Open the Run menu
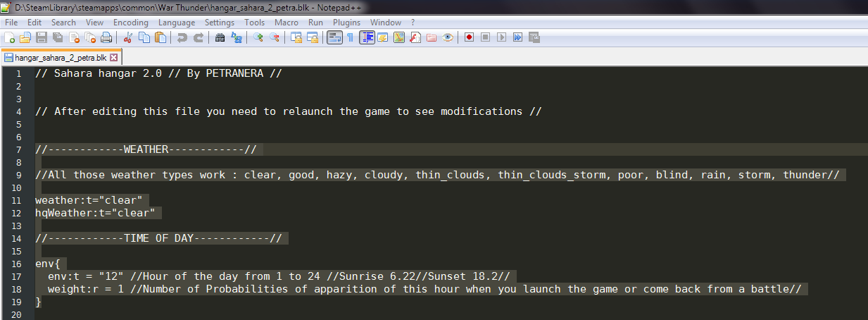This screenshot has width=868, height=320. [x=315, y=23]
